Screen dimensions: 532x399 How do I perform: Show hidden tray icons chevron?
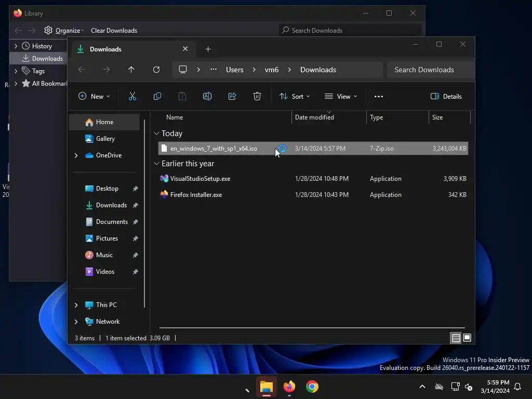422,387
